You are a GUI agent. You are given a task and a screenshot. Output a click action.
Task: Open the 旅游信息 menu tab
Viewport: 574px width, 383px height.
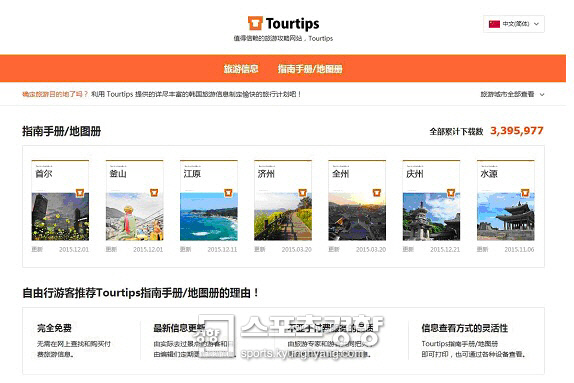pos(241,69)
